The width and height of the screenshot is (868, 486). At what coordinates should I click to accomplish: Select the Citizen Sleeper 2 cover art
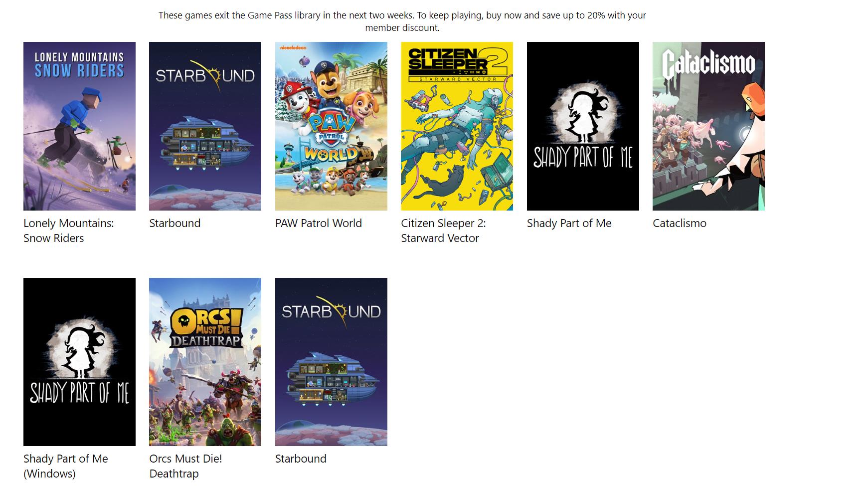point(457,126)
